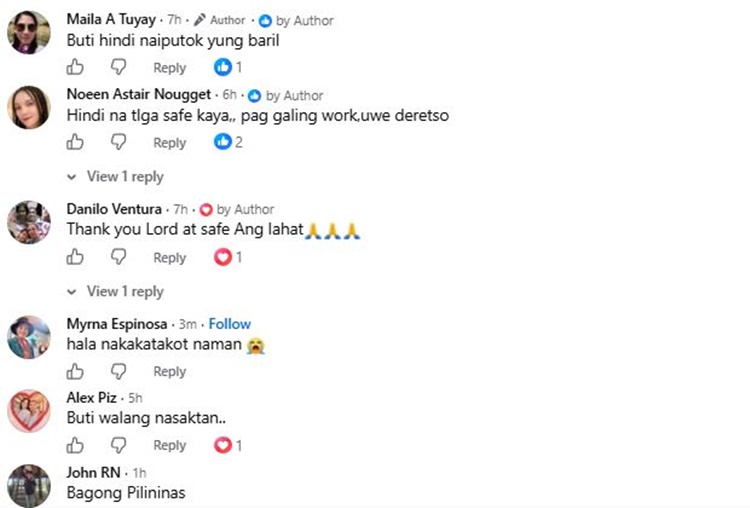Reply to Maila A Tuyay's comment
The height and width of the screenshot is (508, 750).
[x=169, y=68]
